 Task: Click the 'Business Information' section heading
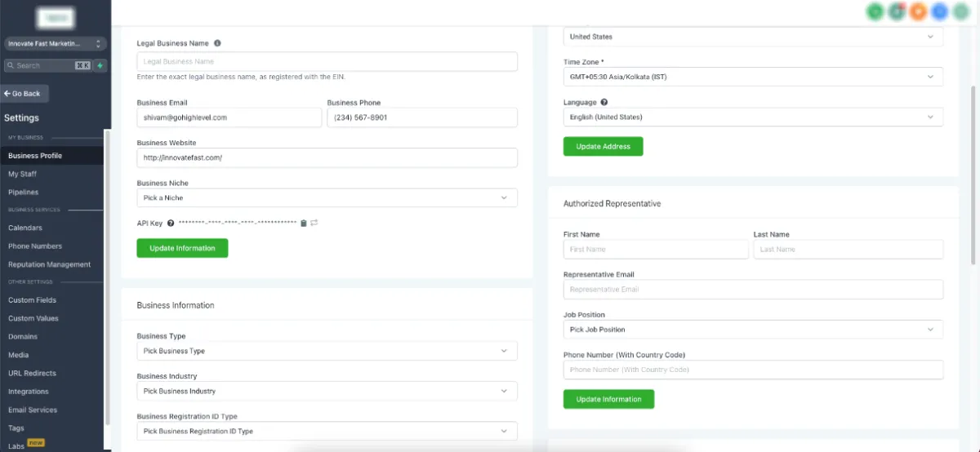click(x=176, y=305)
